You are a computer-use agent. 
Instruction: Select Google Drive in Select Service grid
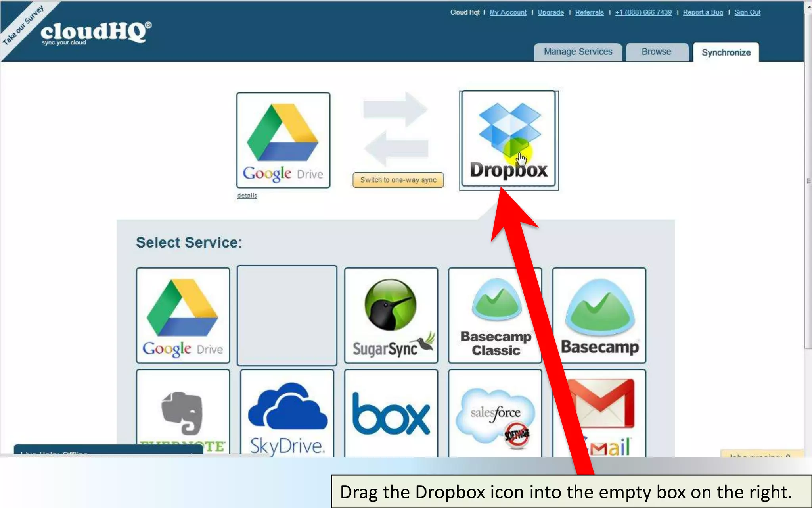click(x=183, y=316)
